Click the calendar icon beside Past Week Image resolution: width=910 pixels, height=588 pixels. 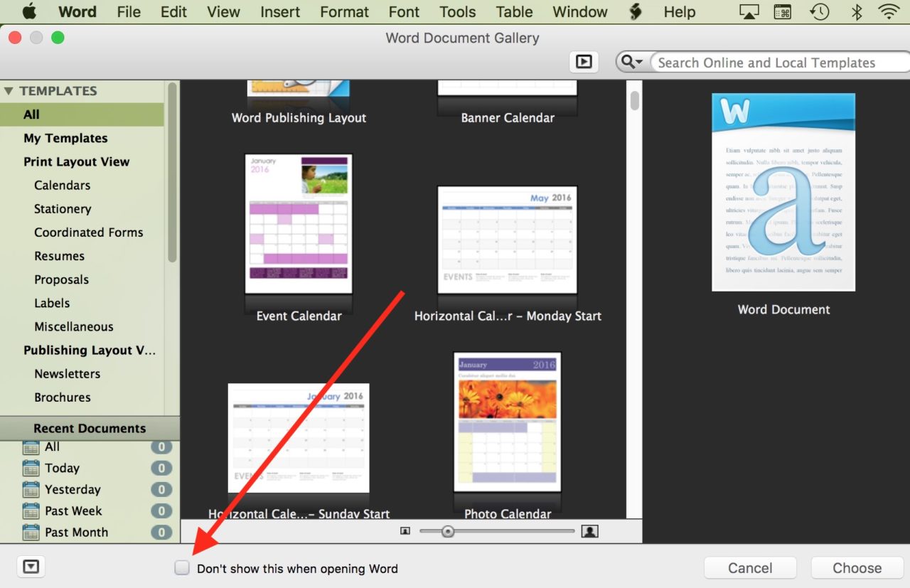(31, 511)
